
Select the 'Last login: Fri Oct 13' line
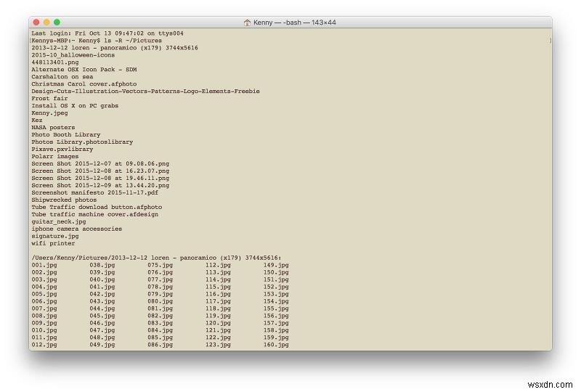coord(107,33)
